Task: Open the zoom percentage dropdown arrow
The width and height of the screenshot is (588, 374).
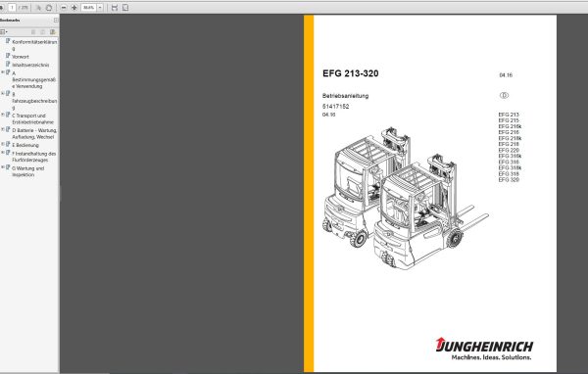Action: point(100,8)
